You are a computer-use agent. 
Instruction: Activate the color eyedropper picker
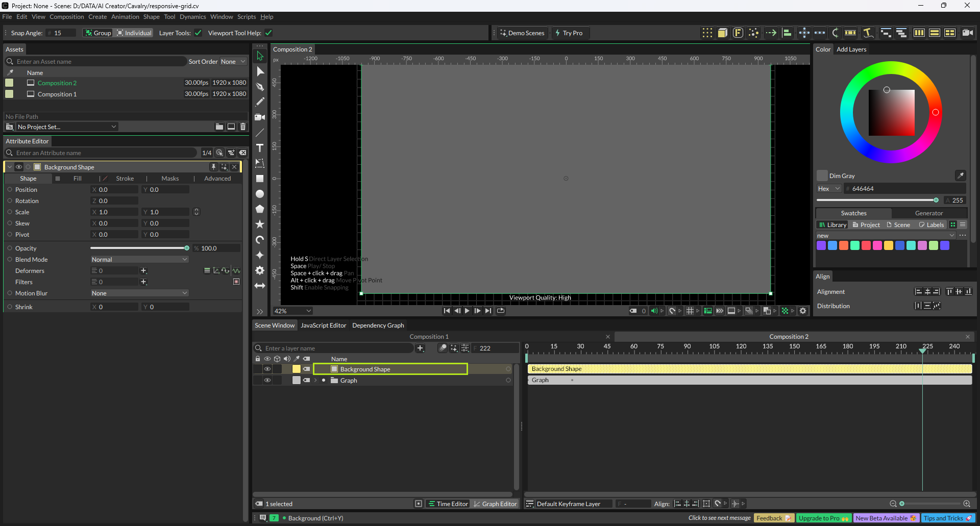click(x=960, y=176)
